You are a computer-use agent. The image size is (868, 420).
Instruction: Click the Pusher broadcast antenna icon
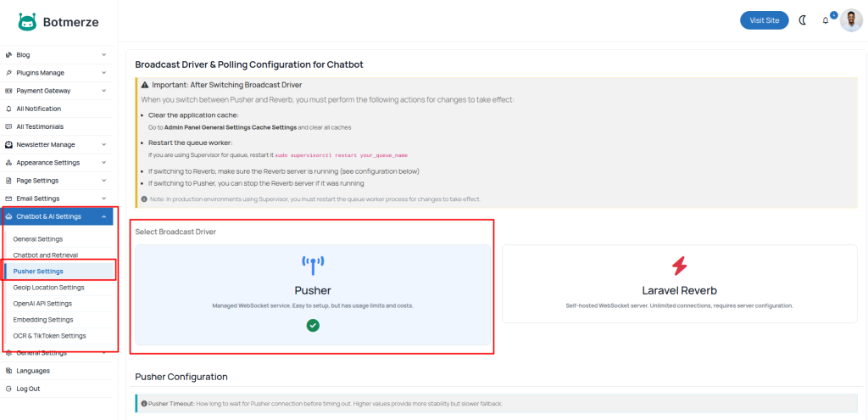(x=313, y=266)
